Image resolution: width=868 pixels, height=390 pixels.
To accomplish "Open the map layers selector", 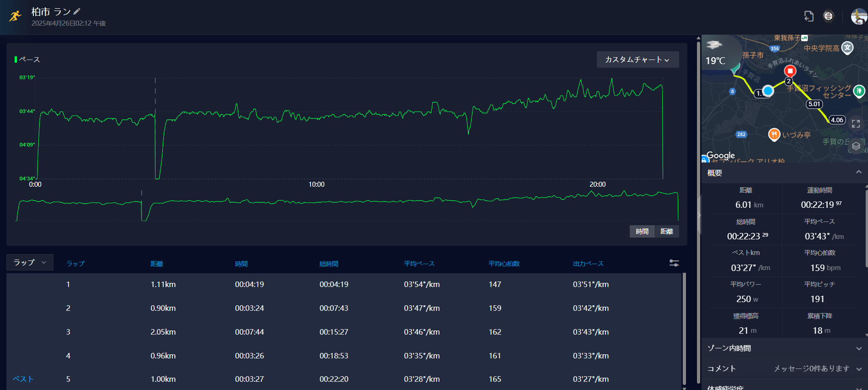I will click(856, 146).
